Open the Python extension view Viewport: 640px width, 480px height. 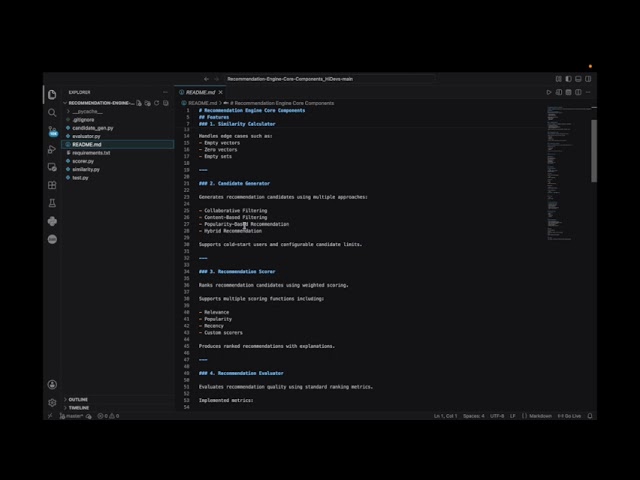[x=52, y=221]
